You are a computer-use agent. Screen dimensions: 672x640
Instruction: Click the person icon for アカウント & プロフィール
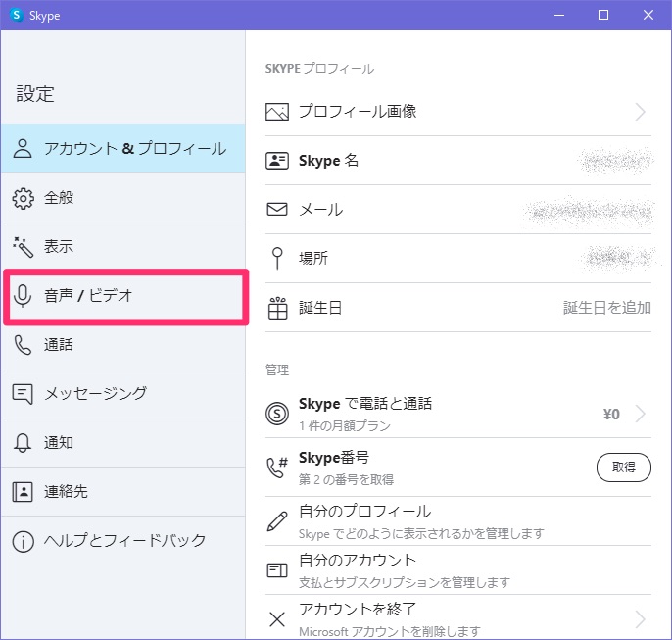pyautogui.click(x=23, y=149)
